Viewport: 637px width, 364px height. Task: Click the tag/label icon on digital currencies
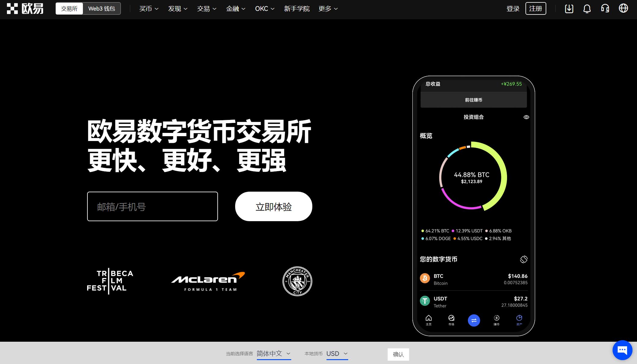523,258
